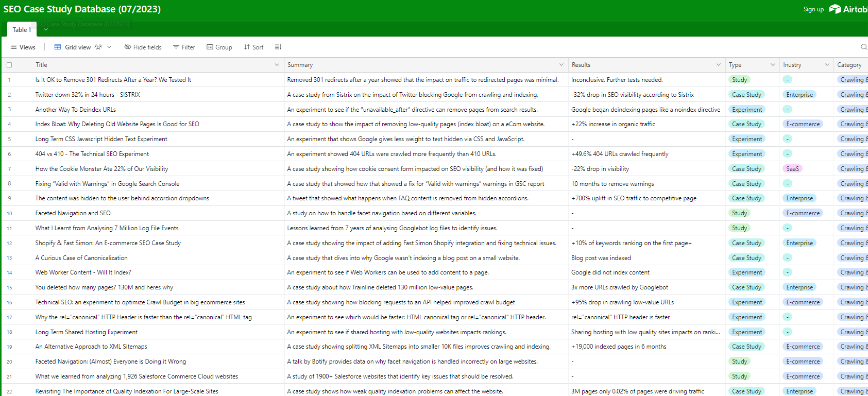Click the Experiment tag in row 3

[x=747, y=110]
